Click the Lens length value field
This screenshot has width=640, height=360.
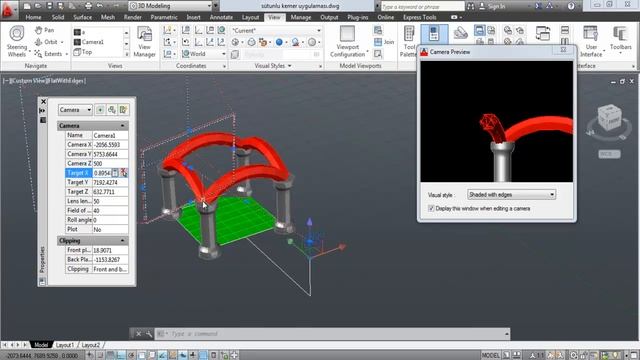(x=110, y=201)
